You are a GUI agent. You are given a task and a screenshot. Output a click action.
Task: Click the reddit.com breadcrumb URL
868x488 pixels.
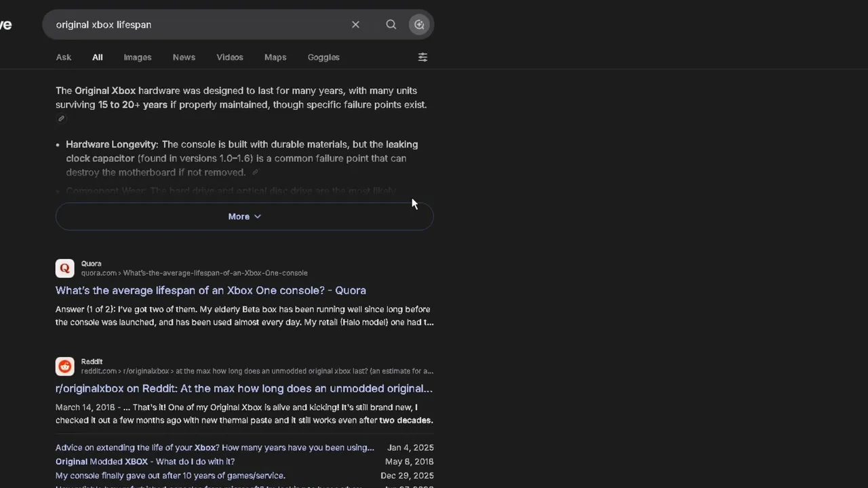click(257, 371)
